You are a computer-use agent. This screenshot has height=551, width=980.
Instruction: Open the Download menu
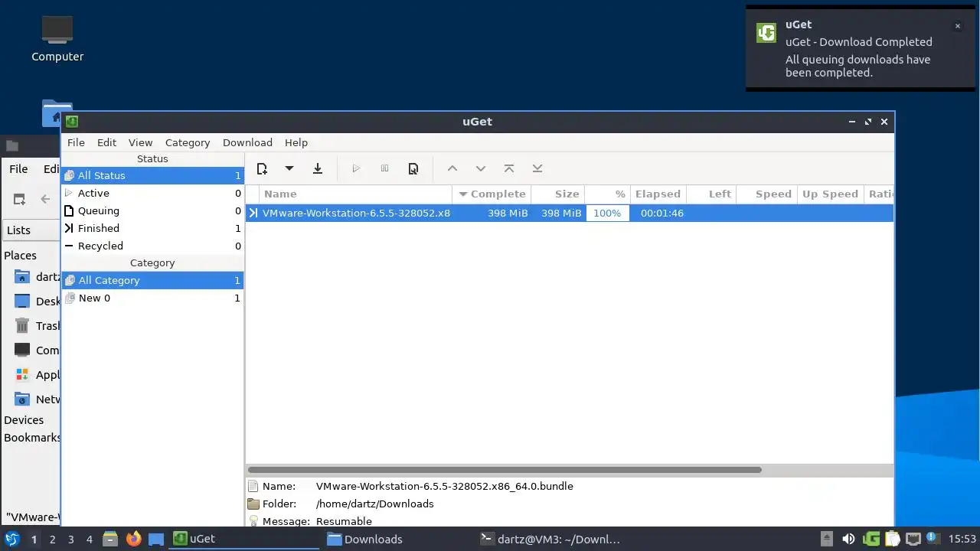pyautogui.click(x=247, y=142)
